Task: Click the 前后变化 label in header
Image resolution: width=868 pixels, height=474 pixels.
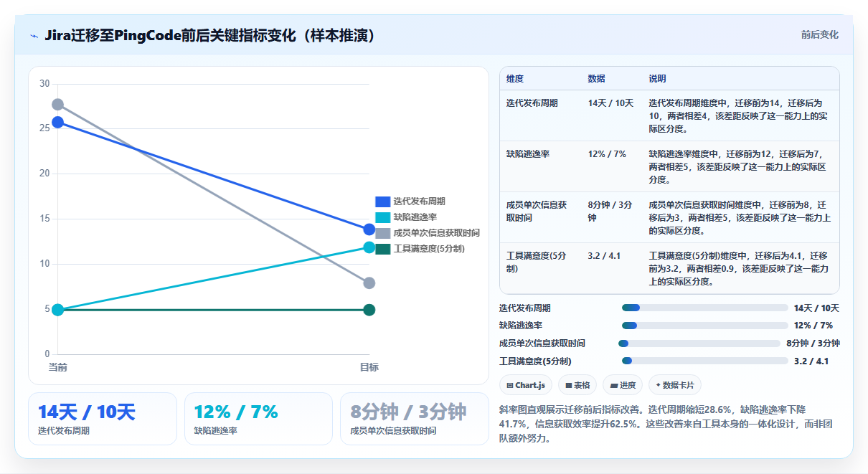Action: point(820,34)
